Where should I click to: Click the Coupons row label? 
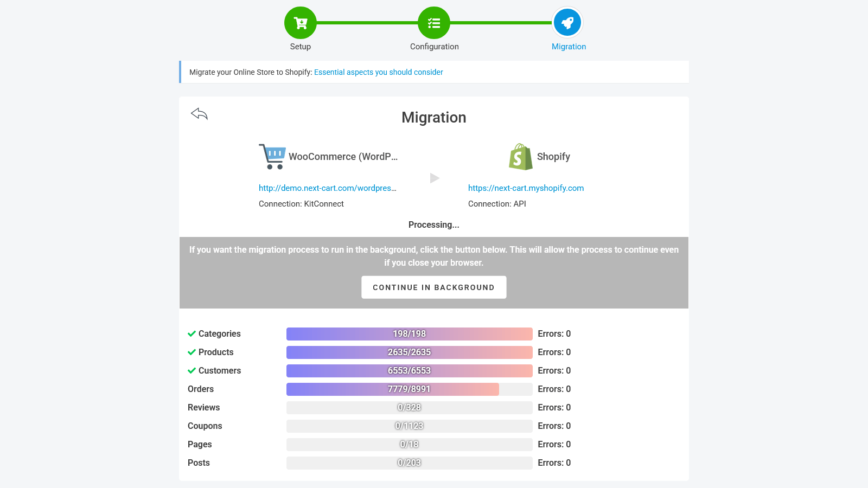(205, 426)
